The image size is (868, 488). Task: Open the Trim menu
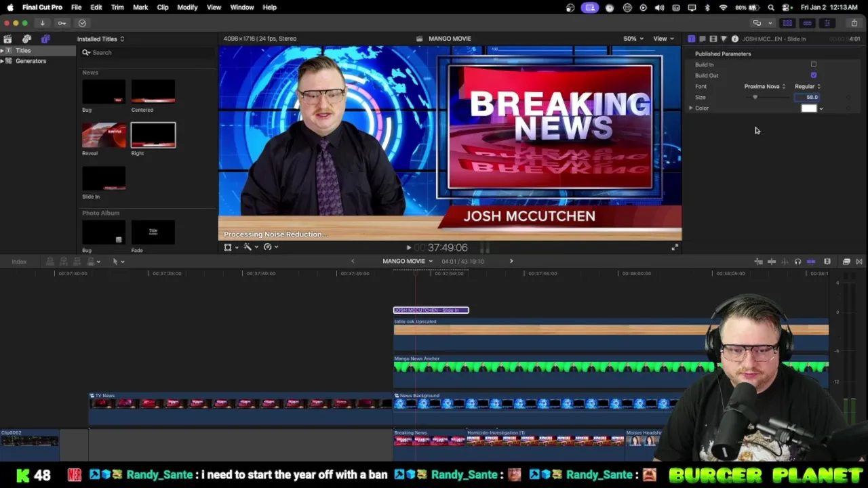pos(117,7)
